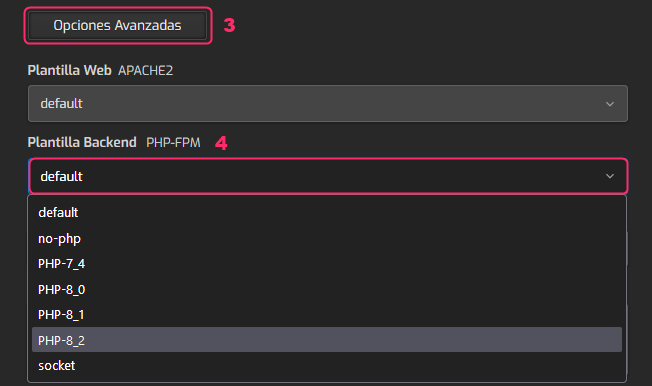652x386 pixels.
Task: Select the default option in the list
Action: coord(327,213)
